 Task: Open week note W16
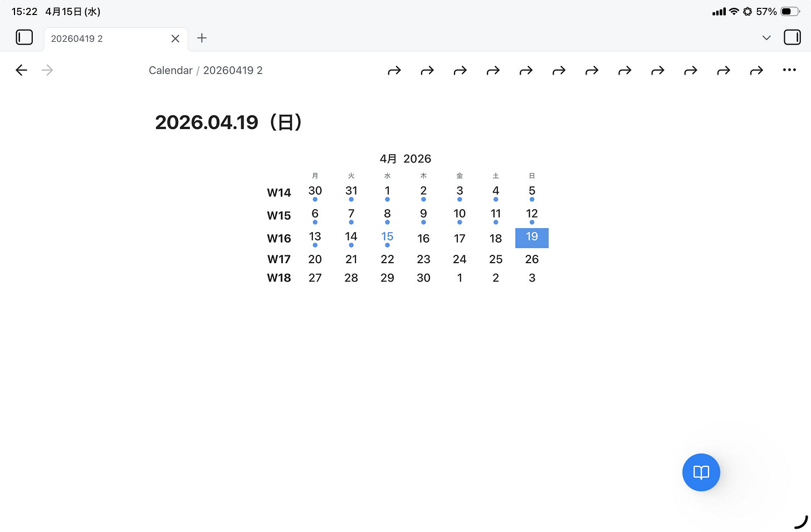click(x=279, y=238)
